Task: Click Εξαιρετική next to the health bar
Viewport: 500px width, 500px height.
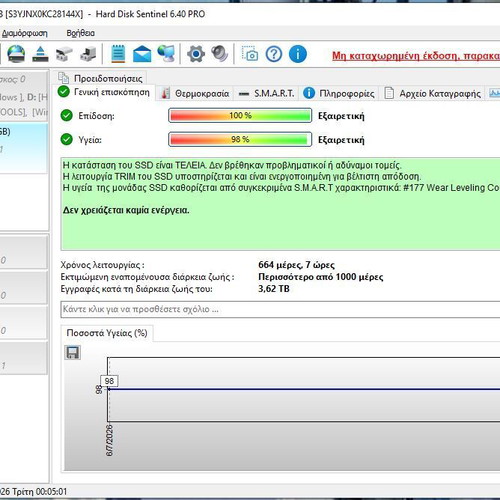Action: click(341, 140)
